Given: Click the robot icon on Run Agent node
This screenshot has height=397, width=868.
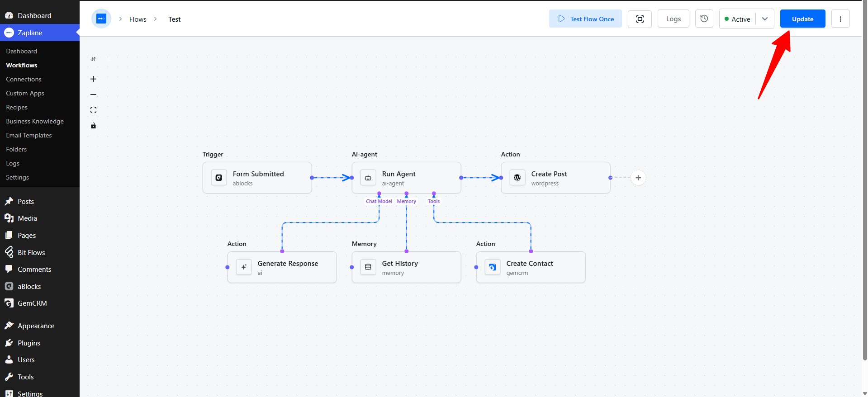Looking at the screenshot, I should (x=368, y=178).
